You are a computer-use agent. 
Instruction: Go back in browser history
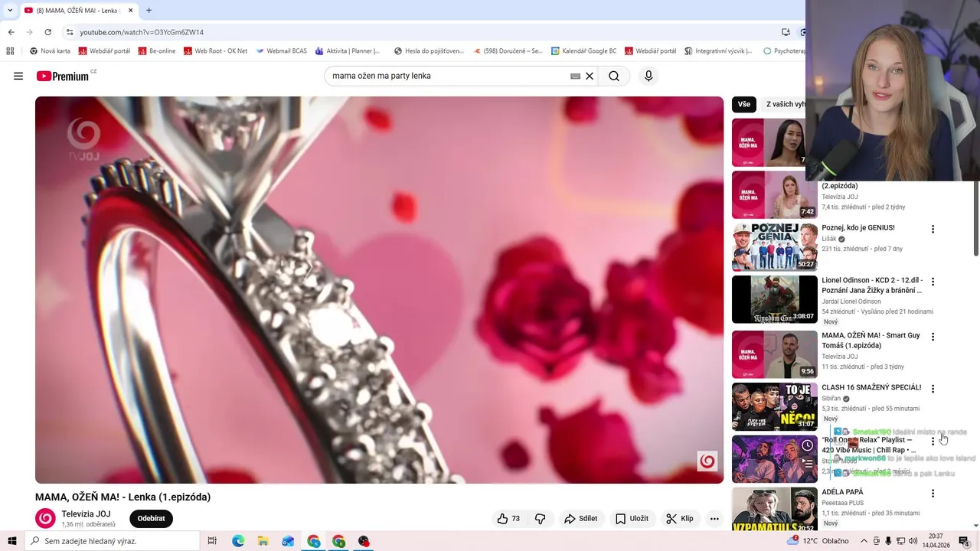(11, 32)
